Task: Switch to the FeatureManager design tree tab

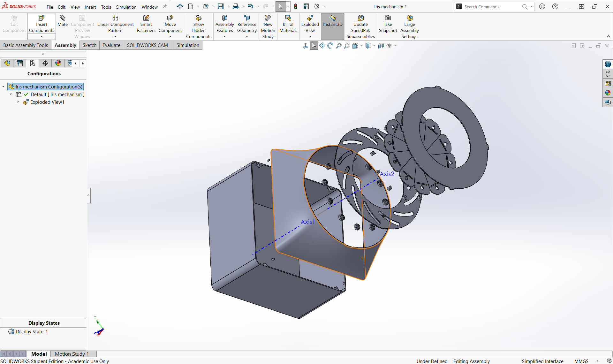Action: (x=7, y=63)
